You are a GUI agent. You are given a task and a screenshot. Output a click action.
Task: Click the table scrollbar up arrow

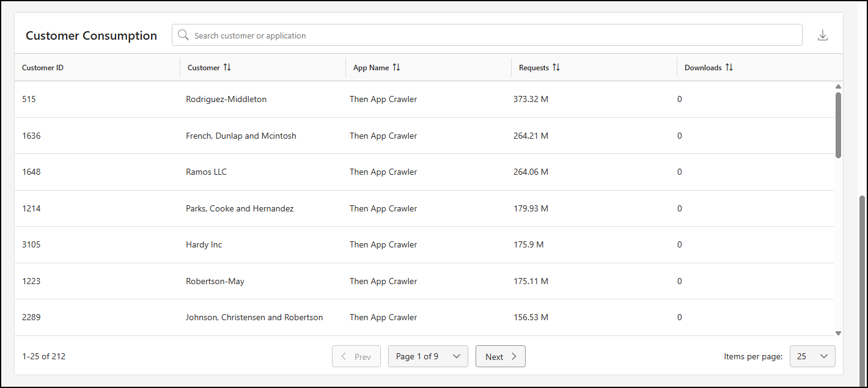tap(839, 87)
